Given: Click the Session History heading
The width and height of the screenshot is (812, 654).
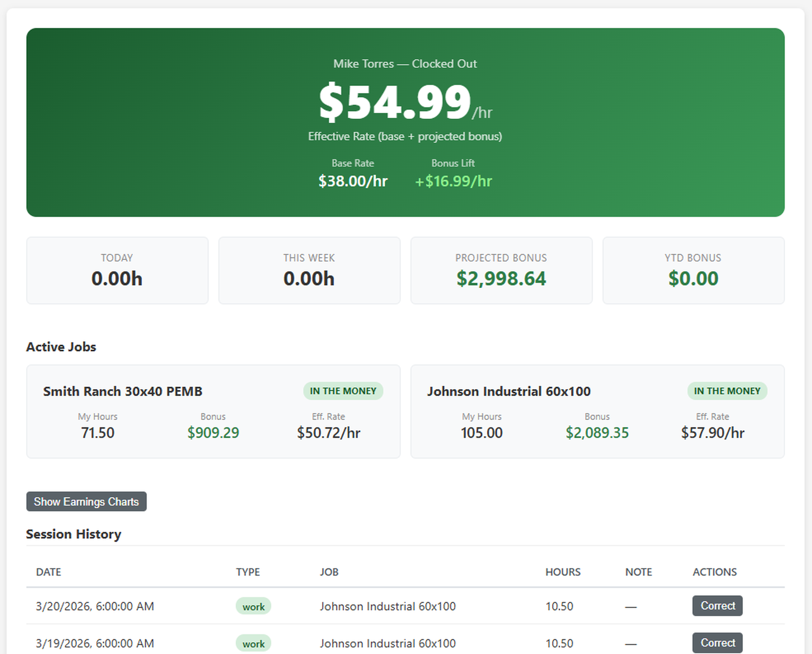Looking at the screenshot, I should (x=73, y=534).
